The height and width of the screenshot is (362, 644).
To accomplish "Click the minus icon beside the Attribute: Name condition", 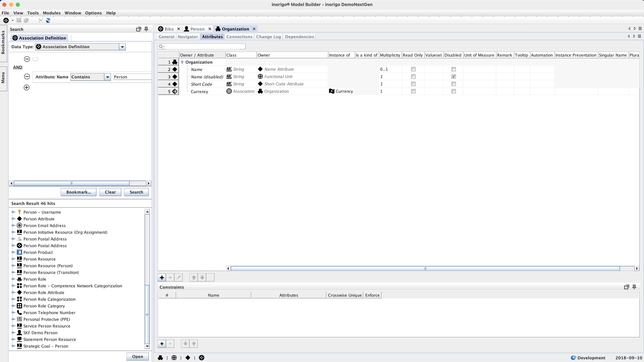I will [27, 76].
